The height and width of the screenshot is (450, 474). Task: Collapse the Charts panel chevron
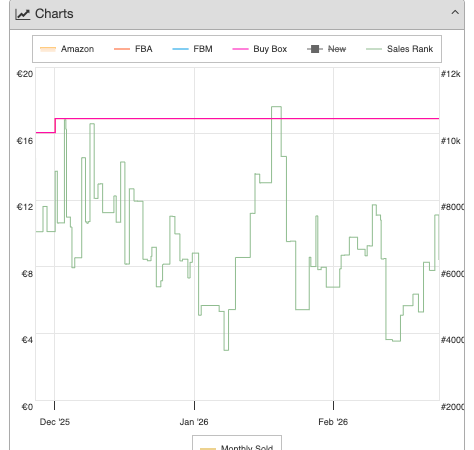coord(455,13)
